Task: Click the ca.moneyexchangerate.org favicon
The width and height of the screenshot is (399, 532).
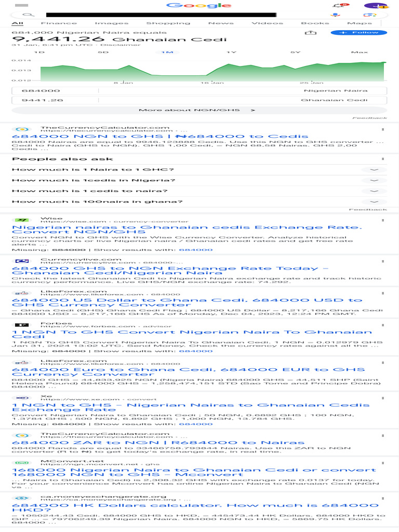Action: (22, 498)
